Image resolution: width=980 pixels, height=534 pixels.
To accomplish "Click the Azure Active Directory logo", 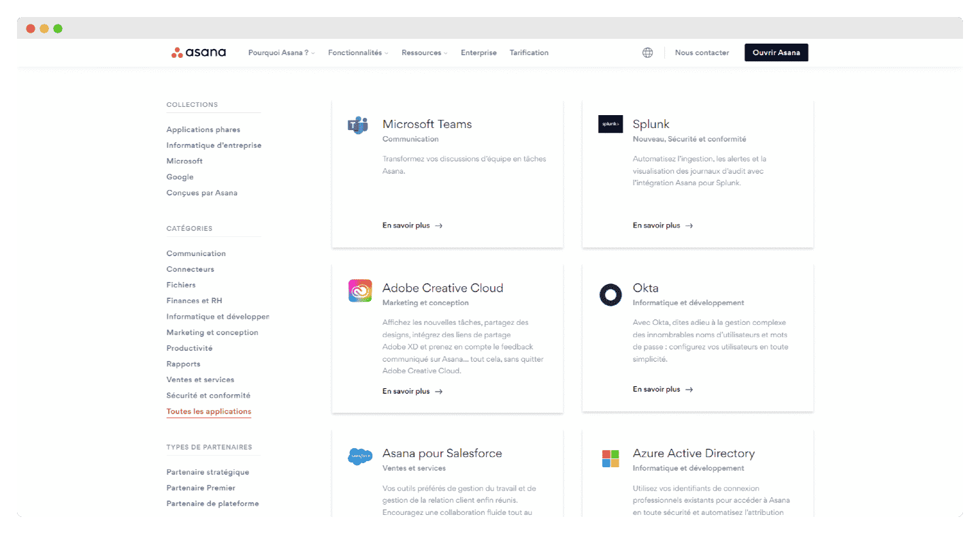I will (x=610, y=458).
